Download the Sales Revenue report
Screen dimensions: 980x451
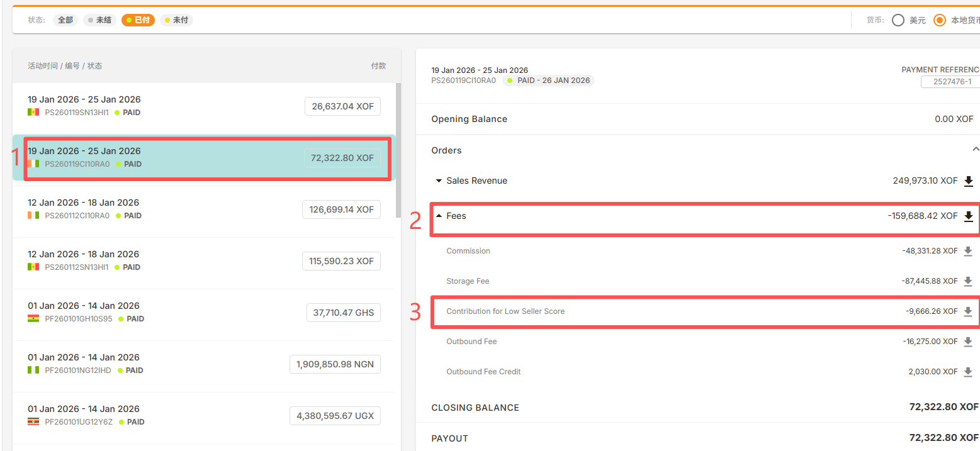tap(969, 181)
